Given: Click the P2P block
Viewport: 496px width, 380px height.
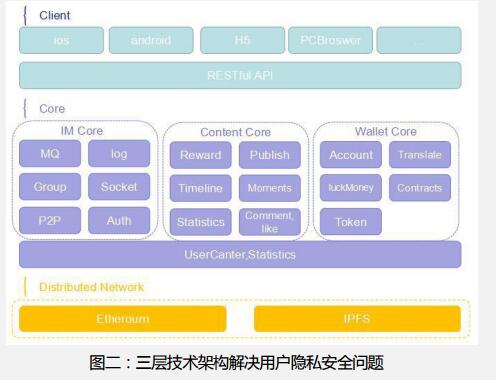Looking at the screenshot, I should pyautogui.click(x=50, y=220).
